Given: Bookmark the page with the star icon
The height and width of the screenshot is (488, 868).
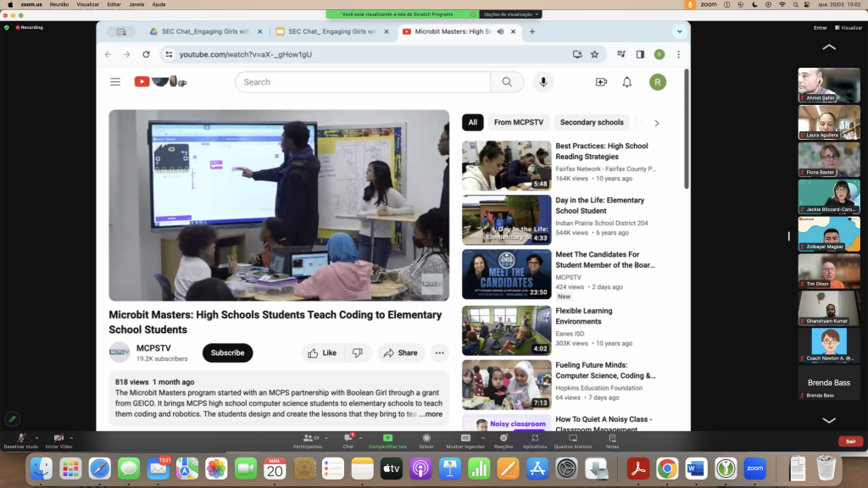Looking at the screenshot, I should coord(594,54).
